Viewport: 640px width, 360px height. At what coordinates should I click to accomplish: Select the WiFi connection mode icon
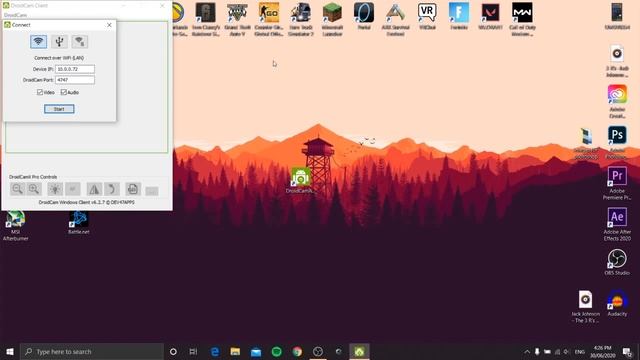click(38, 41)
